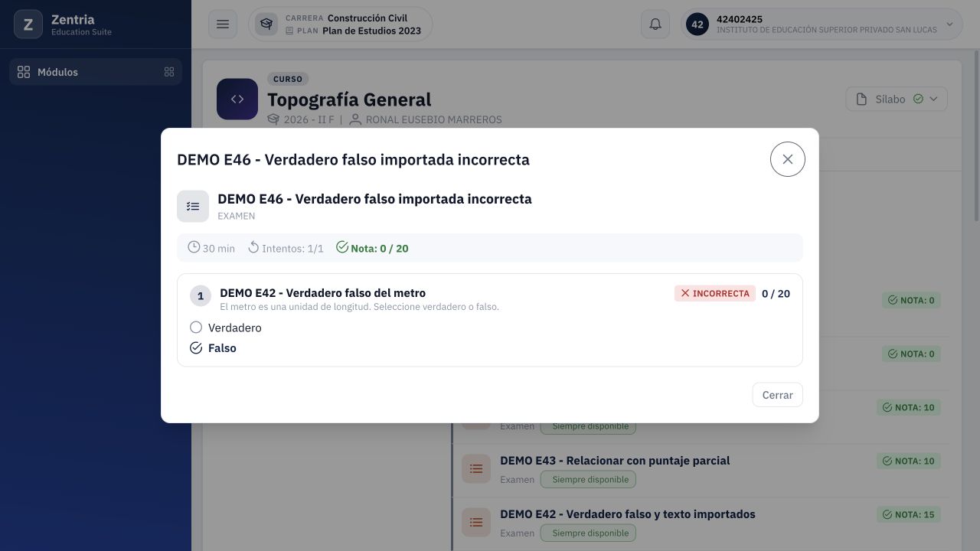Click the grid icon right of Módulos

(169, 72)
